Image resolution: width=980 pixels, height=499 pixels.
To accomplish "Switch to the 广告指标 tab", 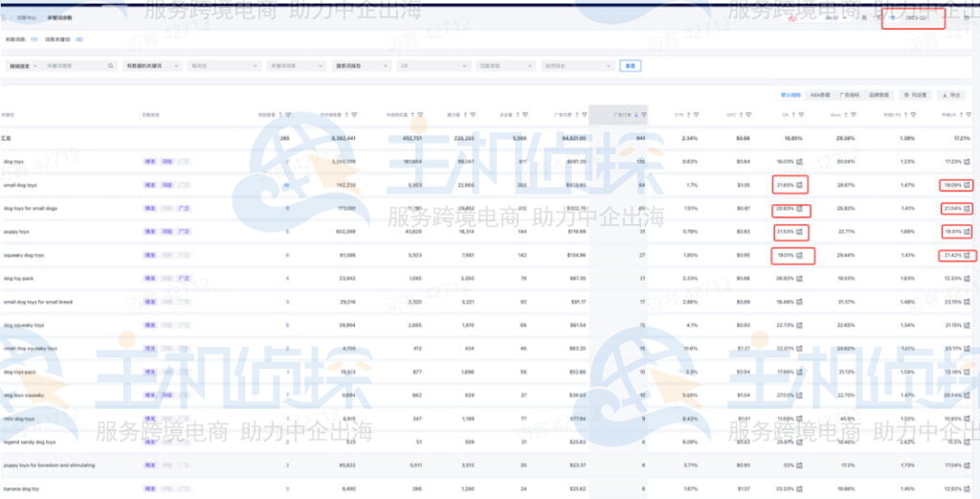I will click(849, 95).
